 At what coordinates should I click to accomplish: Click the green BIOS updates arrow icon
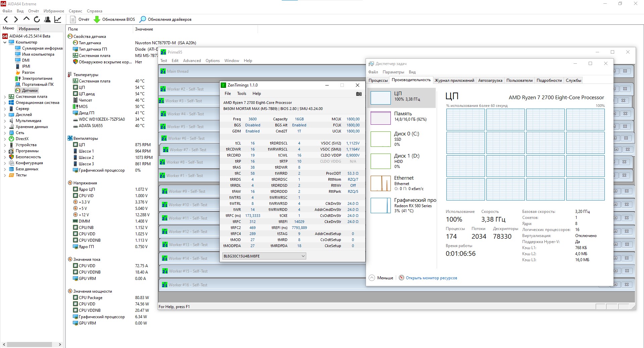point(97,19)
